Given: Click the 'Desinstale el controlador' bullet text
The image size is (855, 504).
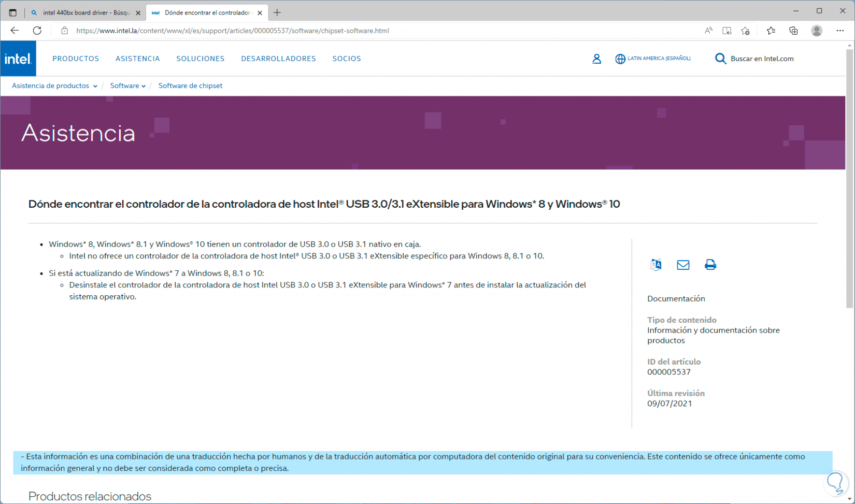Looking at the screenshot, I should (327, 291).
